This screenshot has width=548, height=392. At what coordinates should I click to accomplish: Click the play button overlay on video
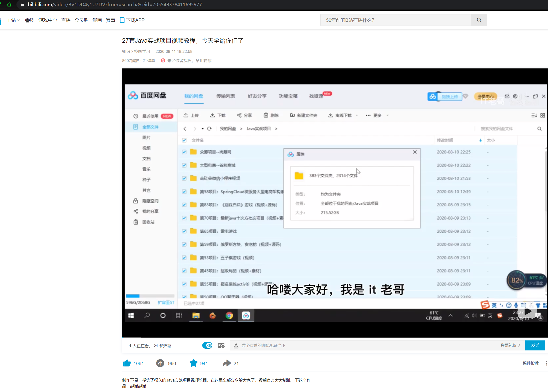528,311
